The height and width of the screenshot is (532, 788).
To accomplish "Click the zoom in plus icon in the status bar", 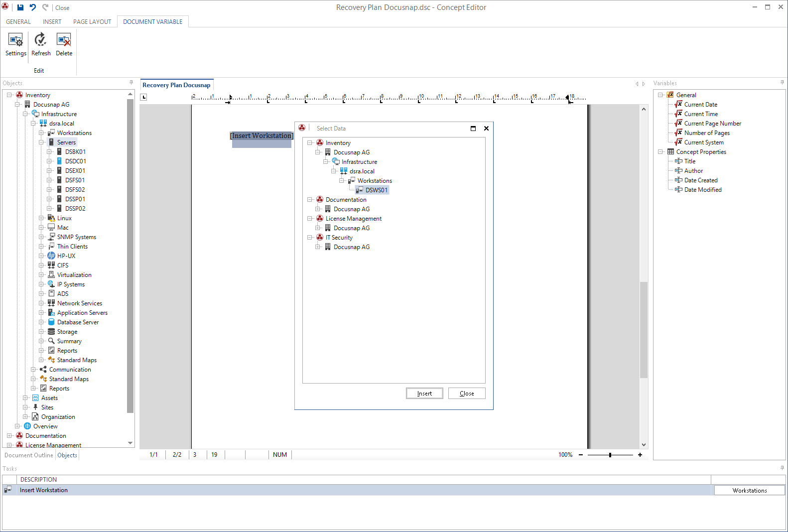I will pos(640,455).
